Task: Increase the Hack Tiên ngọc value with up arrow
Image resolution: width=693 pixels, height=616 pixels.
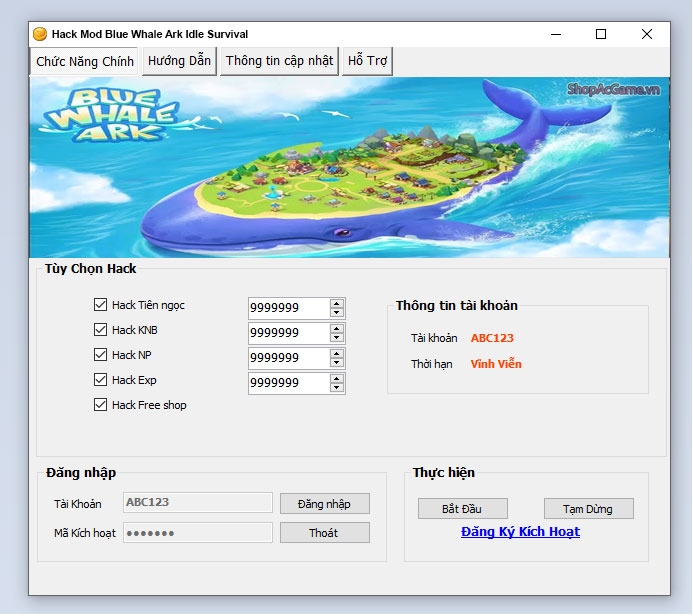Action: pyautogui.click(x=337, y=304)
